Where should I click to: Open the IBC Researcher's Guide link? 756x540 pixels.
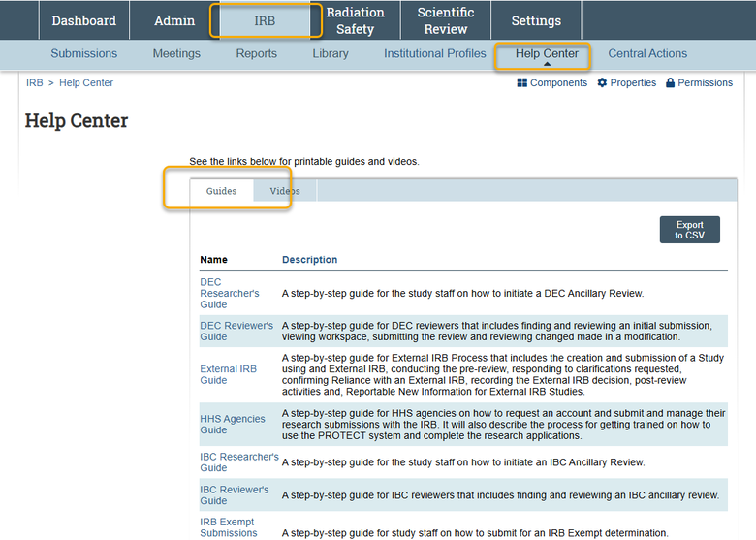239,461
